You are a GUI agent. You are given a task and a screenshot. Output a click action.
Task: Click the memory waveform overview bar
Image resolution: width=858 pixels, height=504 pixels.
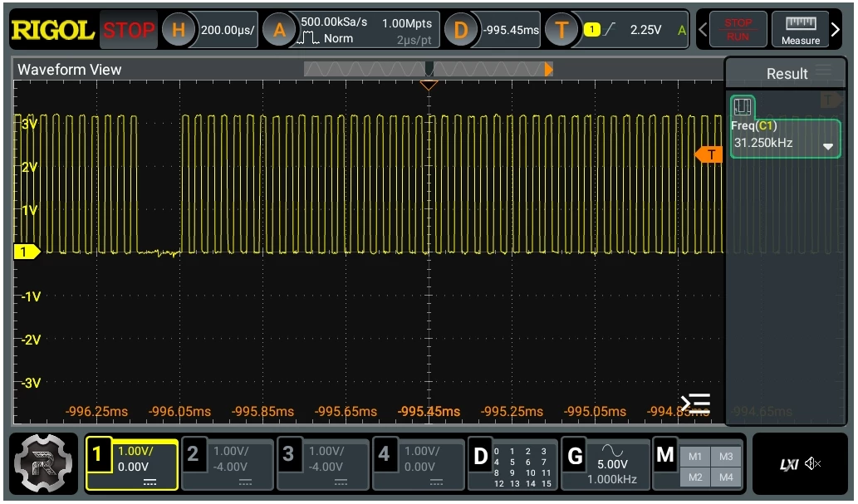click(x=428, y=69)
